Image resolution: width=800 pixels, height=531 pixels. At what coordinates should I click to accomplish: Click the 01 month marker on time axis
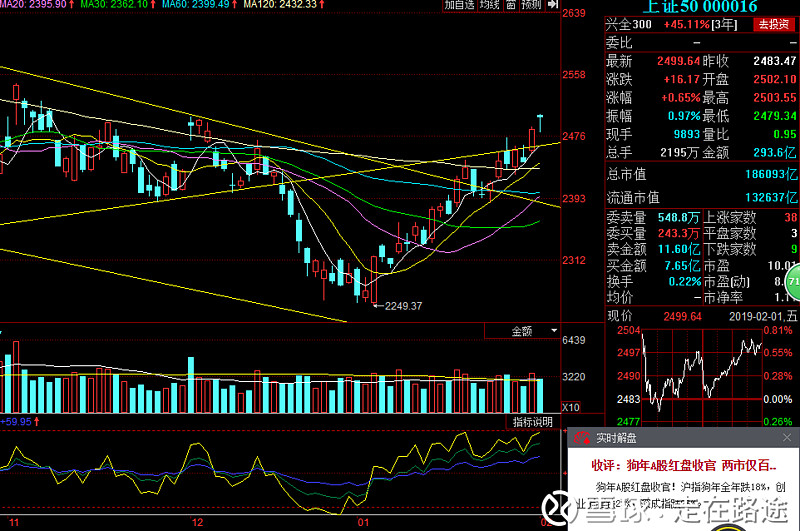click(363, 522)
